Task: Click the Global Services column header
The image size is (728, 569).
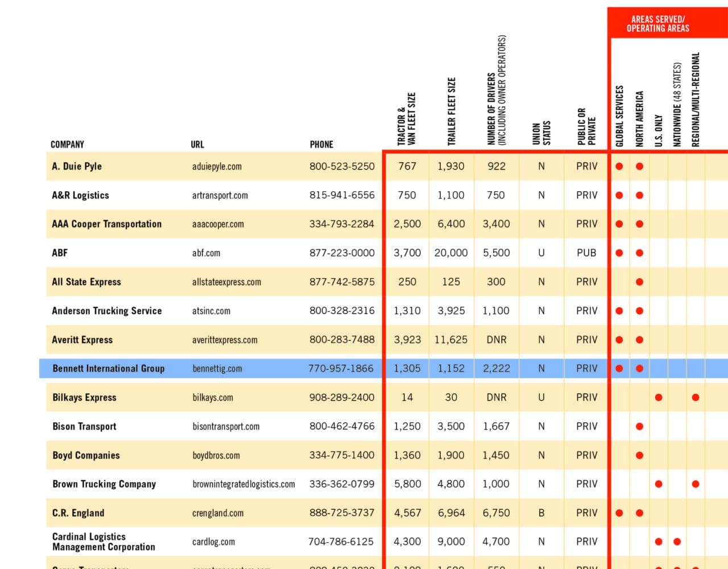Action: tap(619, 116)
